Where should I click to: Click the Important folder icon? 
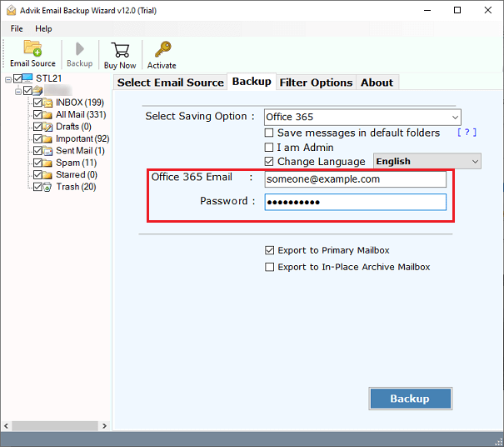[47, 138]
